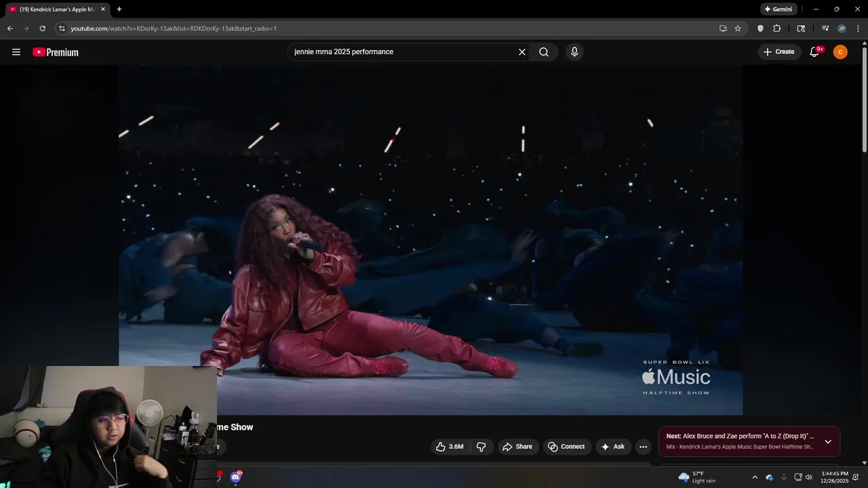Click the scrollbar down arrow
Image resolution: width=868 pixels, height=488 pixels.
click(x=864, y=462)
